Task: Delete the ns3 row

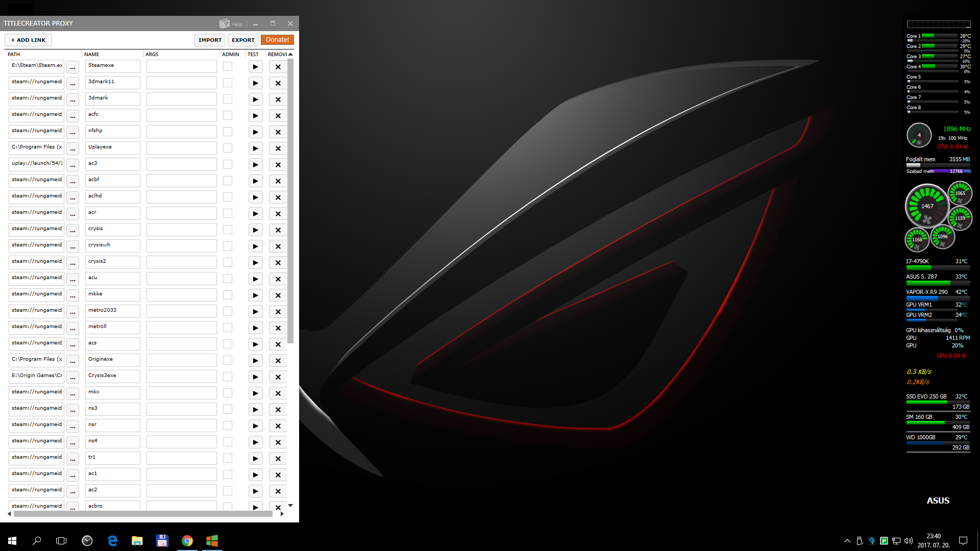Action: [x=278, y=410]
